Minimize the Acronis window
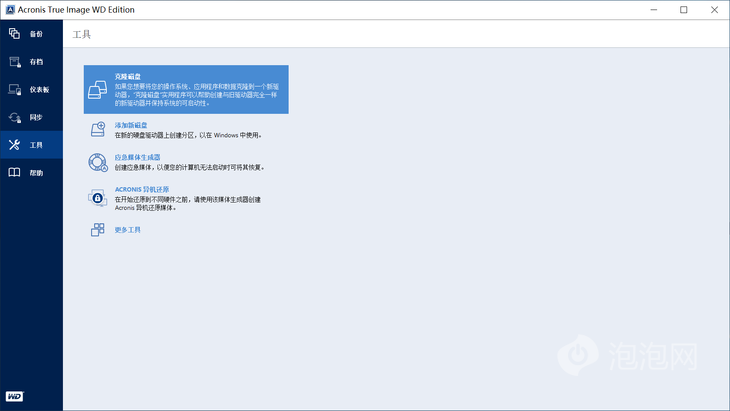This screenshot has height=411, width=730. 654,10
